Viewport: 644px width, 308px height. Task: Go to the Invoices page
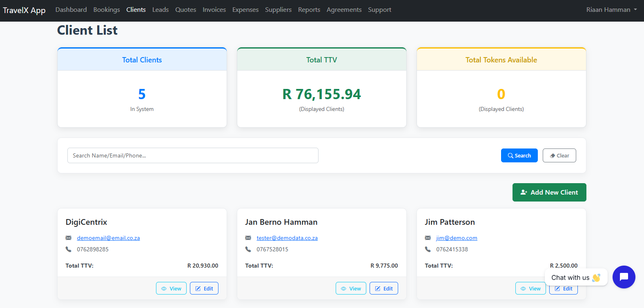pyautogui.click(x=214, y=10)
